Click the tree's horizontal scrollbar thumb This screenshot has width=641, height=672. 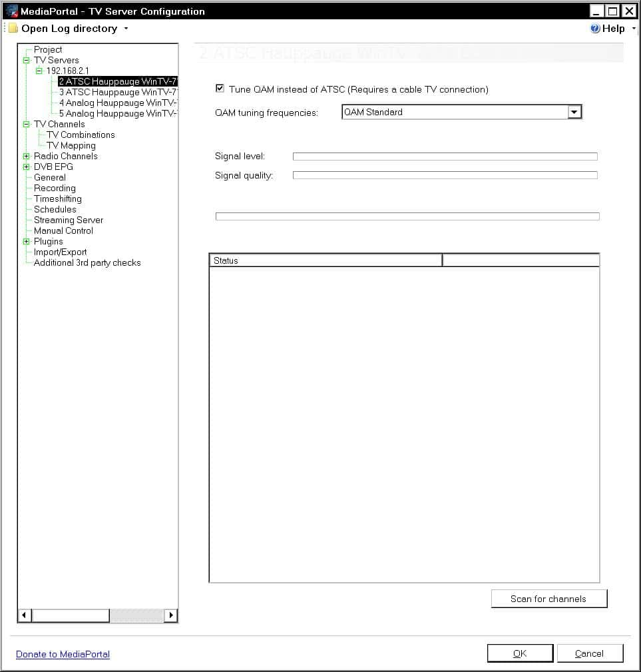[70, 615]
